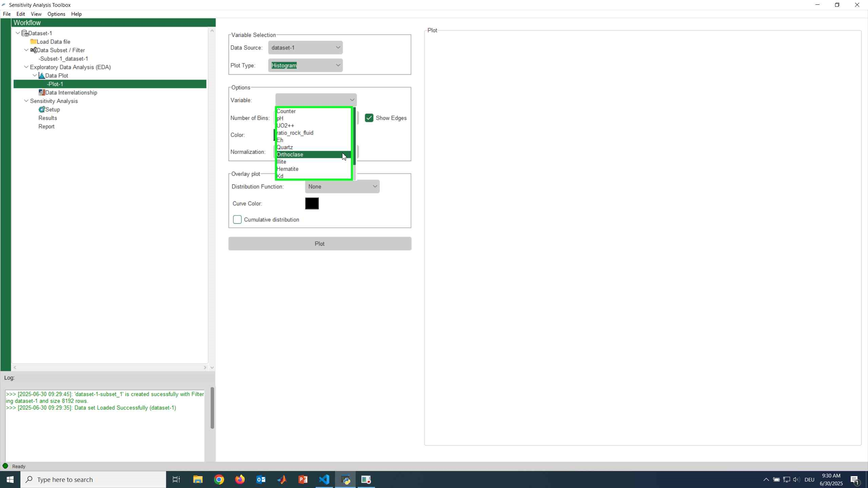Choose Counter from variable list
The height and width of the screenshot is (488, 868).
(314, 111)
